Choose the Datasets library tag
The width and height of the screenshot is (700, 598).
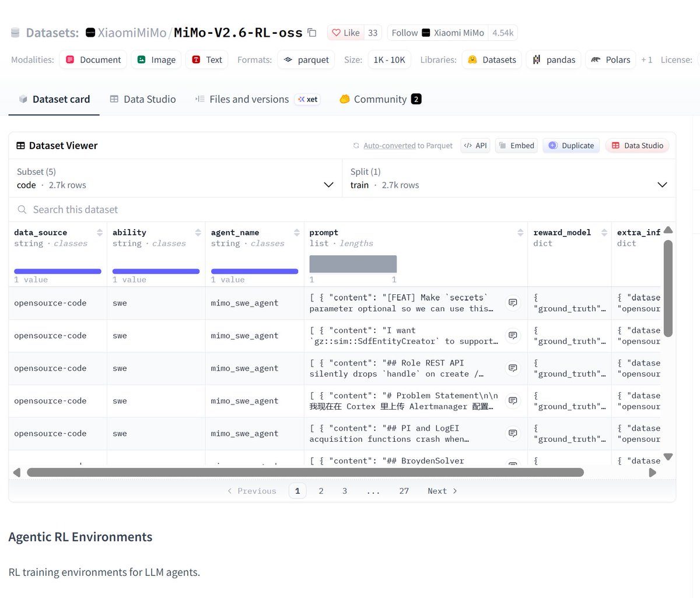tap(492, 59)
